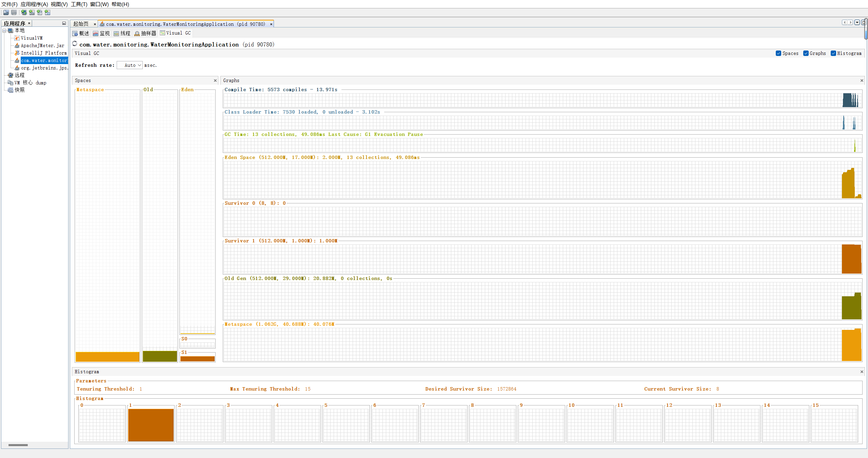The image size is (868, 458).
Task: Click the S1 survivor usage bar
Action: [x=197, y=359]
